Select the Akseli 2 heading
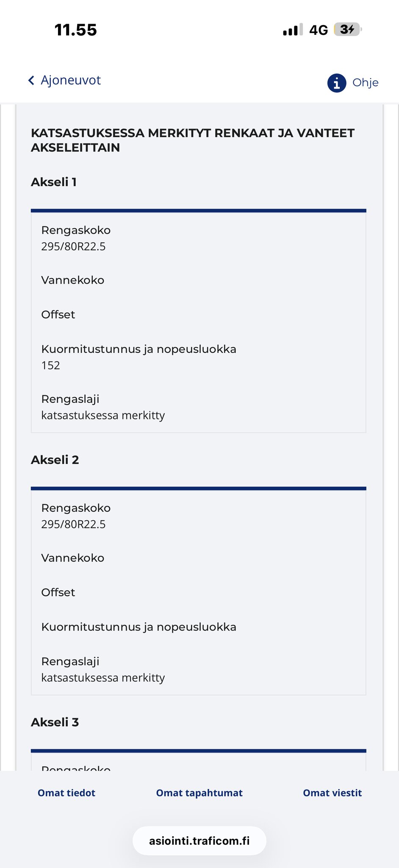399x868 pixels. [x=55, y=460]
